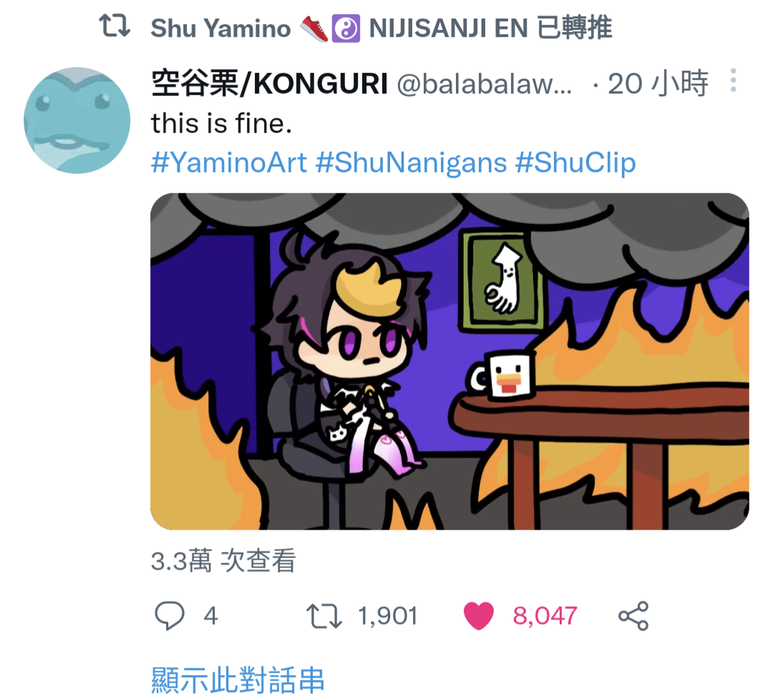Open #ShuNanigans hashtag
The width and height of the screenshot is (773, 700).
[x=411, y=162]
